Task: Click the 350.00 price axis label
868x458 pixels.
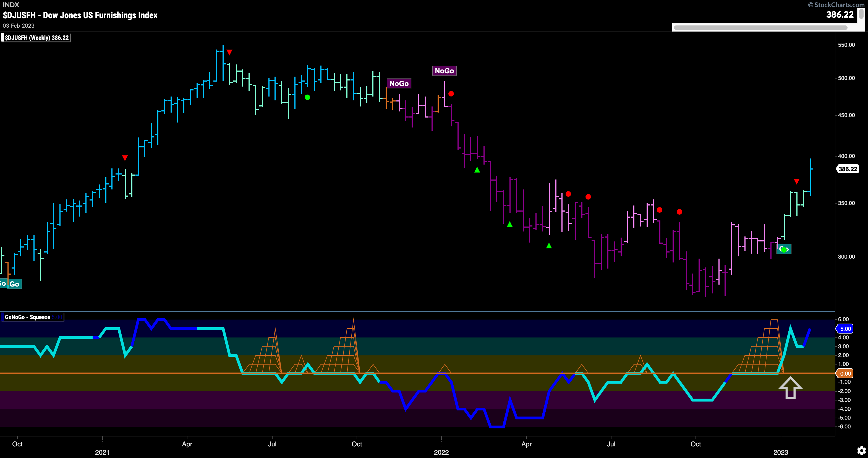Action: (x=846, y=203)
